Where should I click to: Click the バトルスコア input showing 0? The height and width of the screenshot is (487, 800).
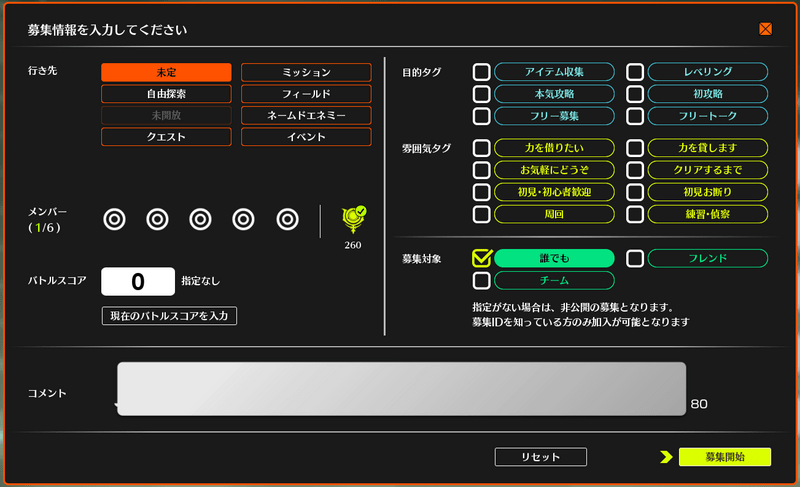point(138,281)
